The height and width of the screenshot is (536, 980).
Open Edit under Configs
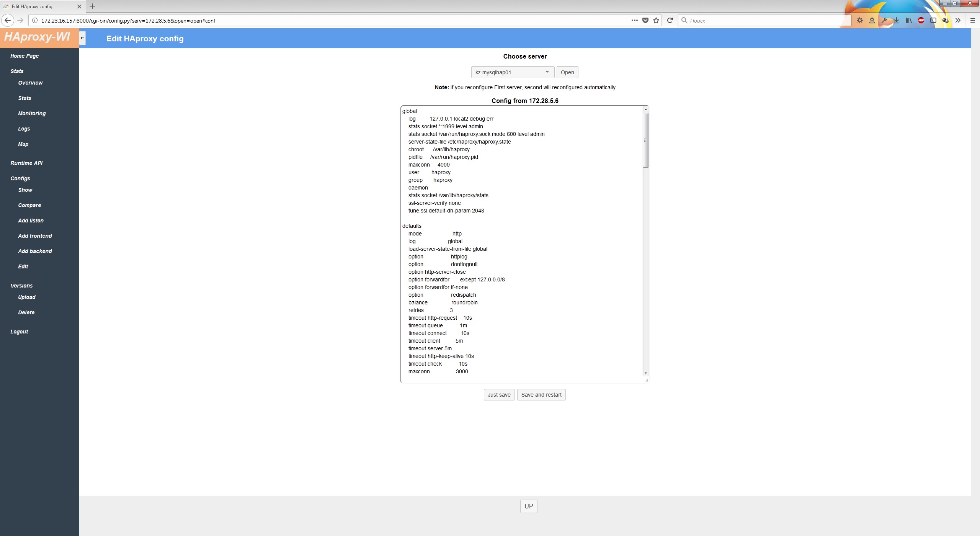pos(23,266)
